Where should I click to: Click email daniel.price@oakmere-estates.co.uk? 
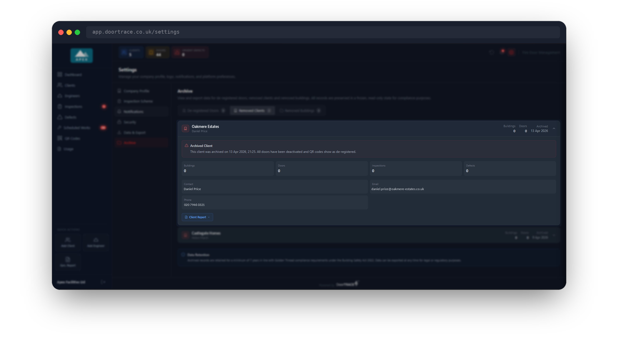[398, 189]
